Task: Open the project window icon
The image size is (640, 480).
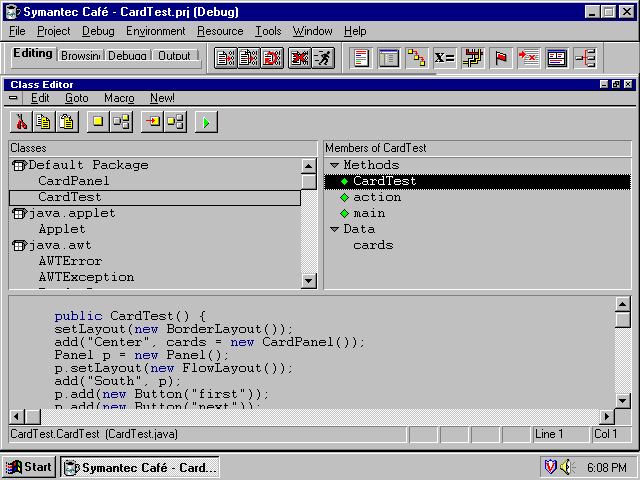Action: click(389, 58)
